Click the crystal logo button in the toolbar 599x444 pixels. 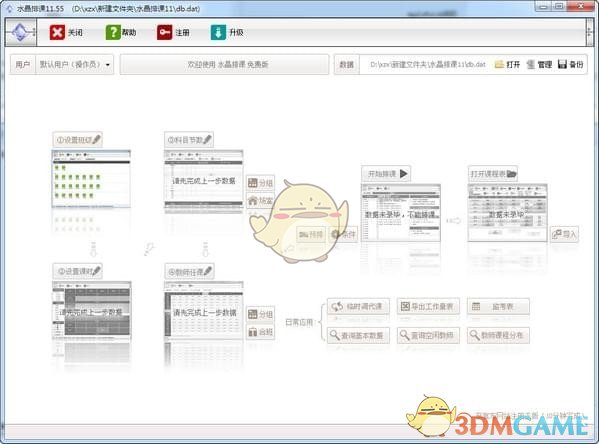click(21, 32)
